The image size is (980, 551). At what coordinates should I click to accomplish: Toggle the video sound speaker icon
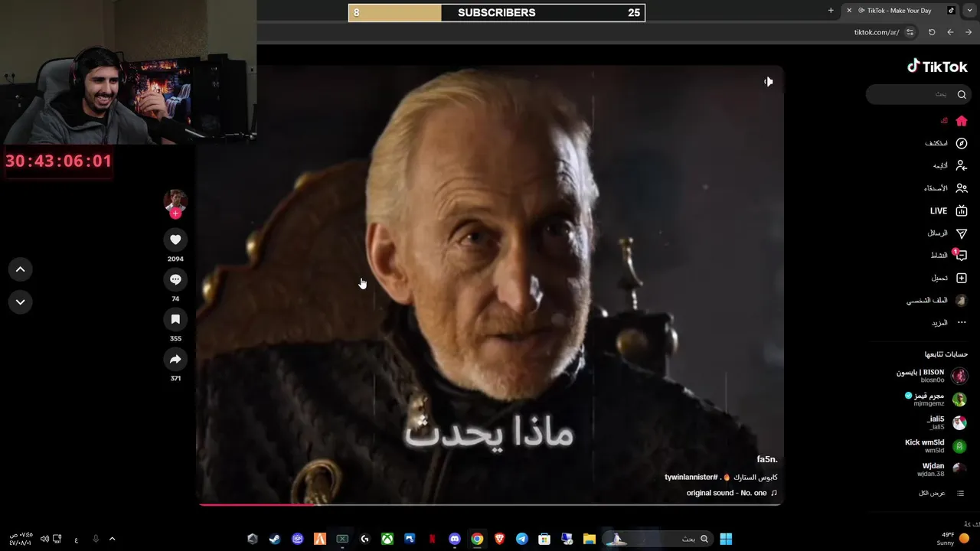[x=768, y=82]
